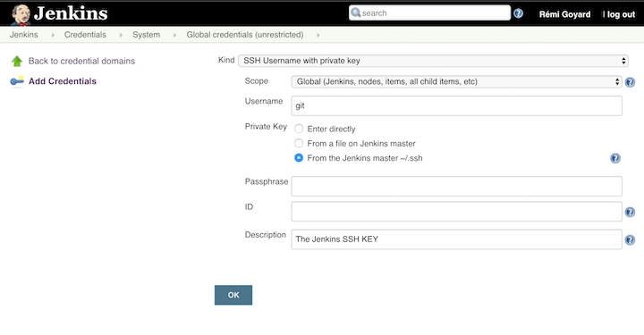
Task: Open Back to credential domains link
Action: [81, 61]
